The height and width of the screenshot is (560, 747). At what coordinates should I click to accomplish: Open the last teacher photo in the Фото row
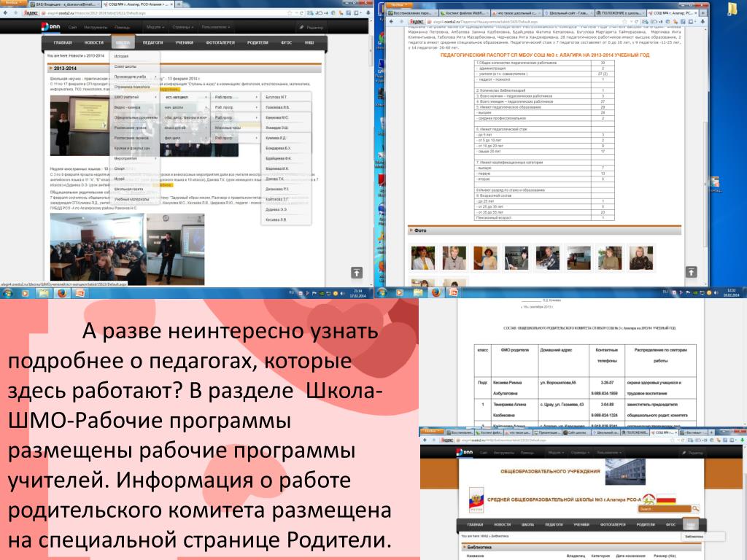640,258
